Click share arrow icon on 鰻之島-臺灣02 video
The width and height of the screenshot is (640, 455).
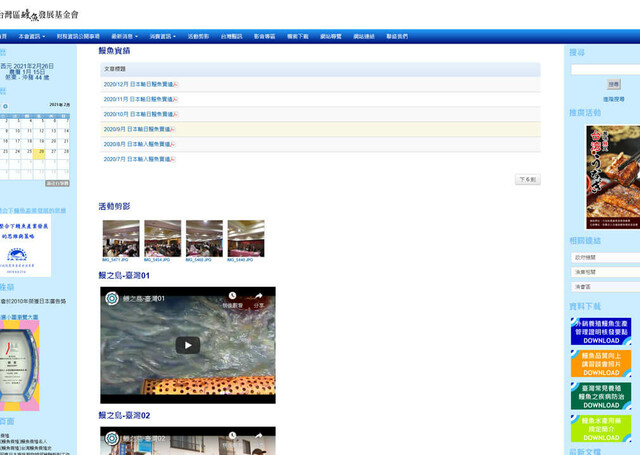[259, 436]
